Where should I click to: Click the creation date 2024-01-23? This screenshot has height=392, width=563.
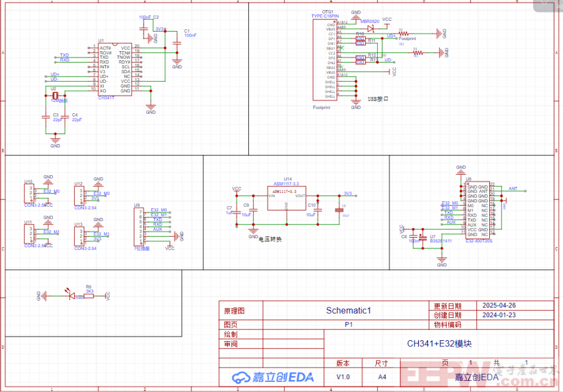pyautogui.click(x=499, y=315)
